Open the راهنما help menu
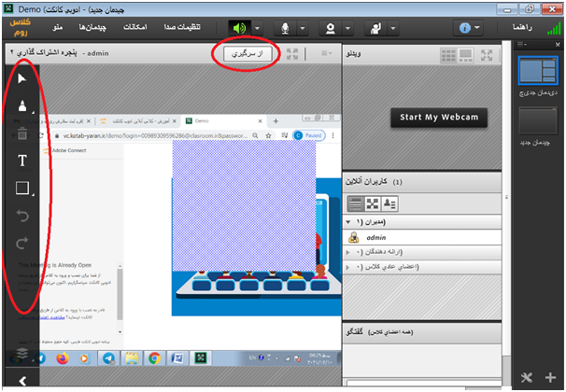 [x=522, y=27]
